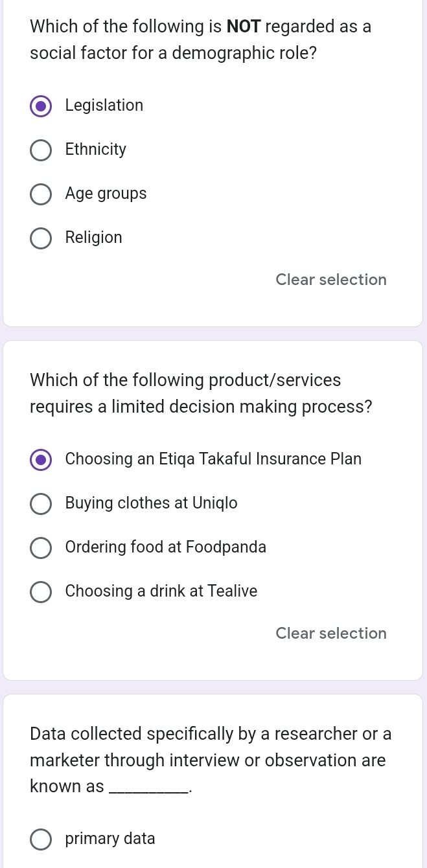427x868 pixels.
Task: Select the primary data radio button
Action: coord(41,839)
